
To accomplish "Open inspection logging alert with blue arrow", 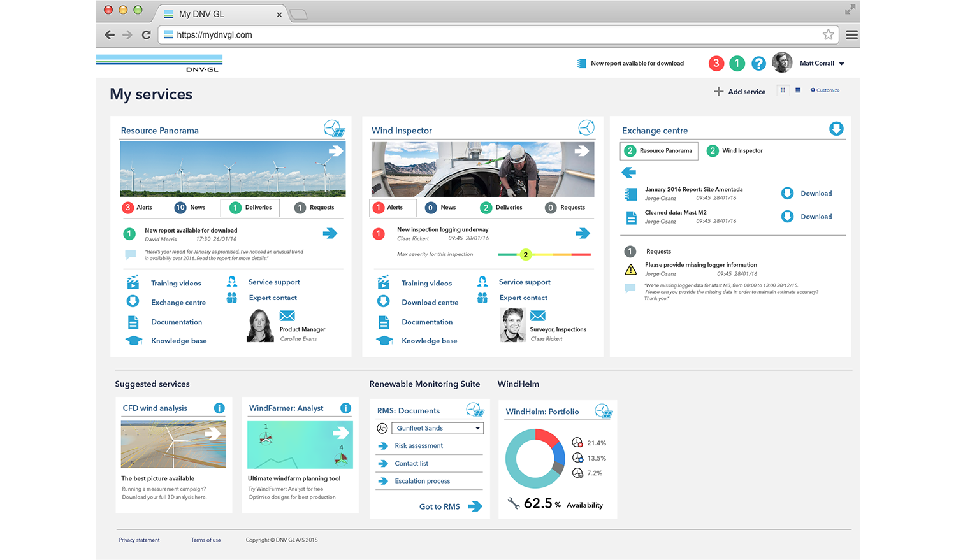I will [x=583, y=233].
